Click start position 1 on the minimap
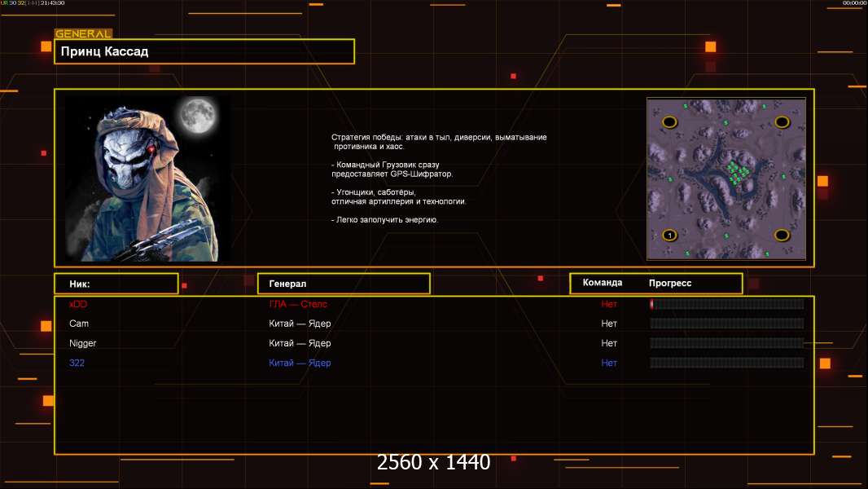This screenshot has width=868, height=489. [669, 236]
